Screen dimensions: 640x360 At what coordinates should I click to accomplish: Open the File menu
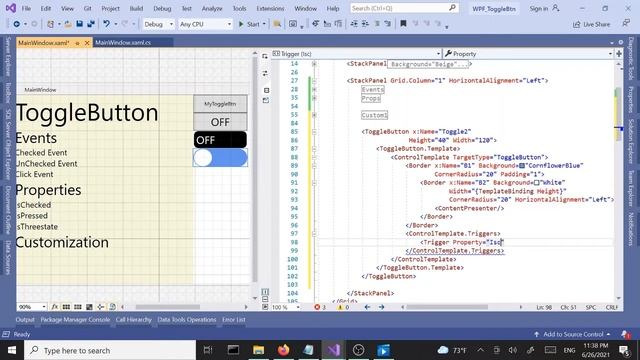click(26, 8)
